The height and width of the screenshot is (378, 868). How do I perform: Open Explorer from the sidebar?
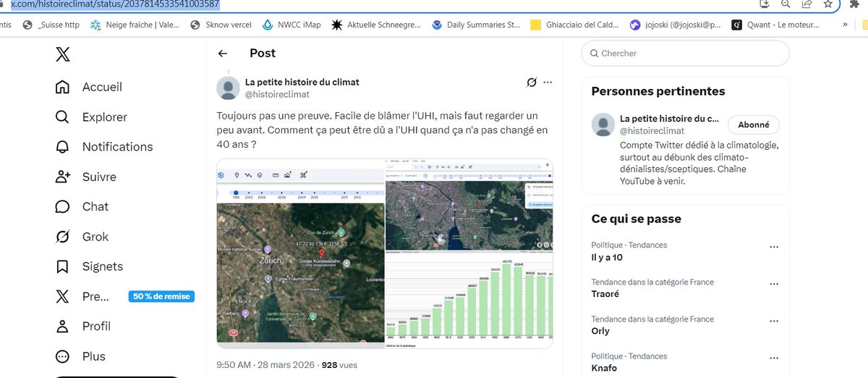coord(91,117)
